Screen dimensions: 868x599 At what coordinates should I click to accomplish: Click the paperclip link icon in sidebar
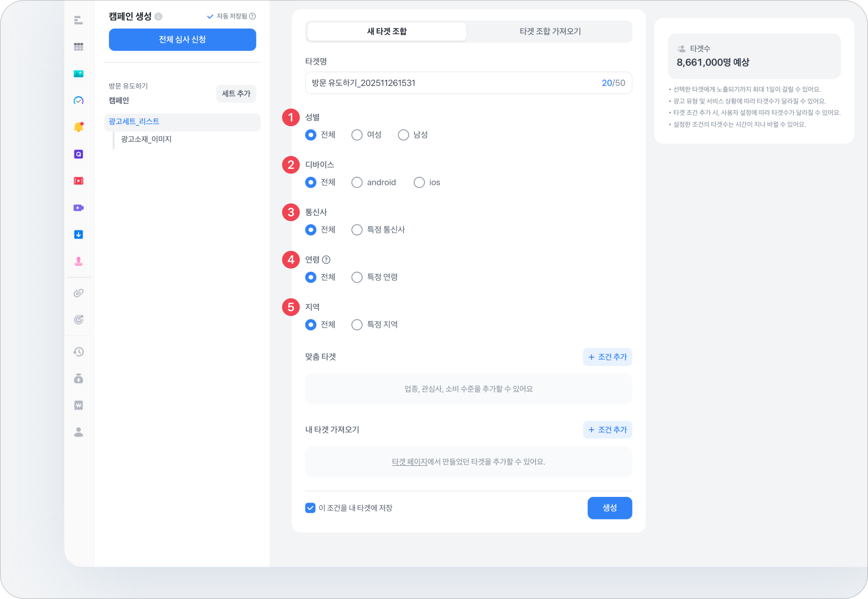[79, 293]
